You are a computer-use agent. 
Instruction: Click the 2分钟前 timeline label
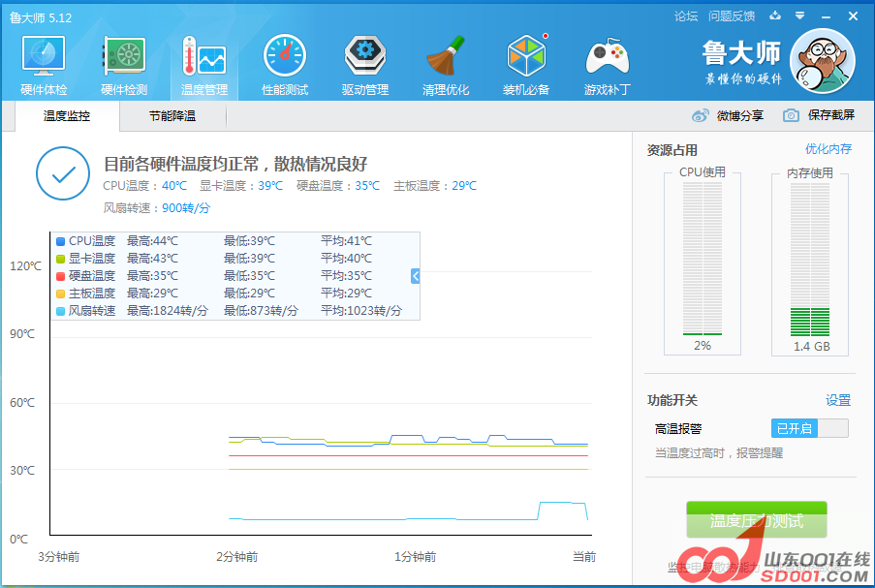coord(237,557)
